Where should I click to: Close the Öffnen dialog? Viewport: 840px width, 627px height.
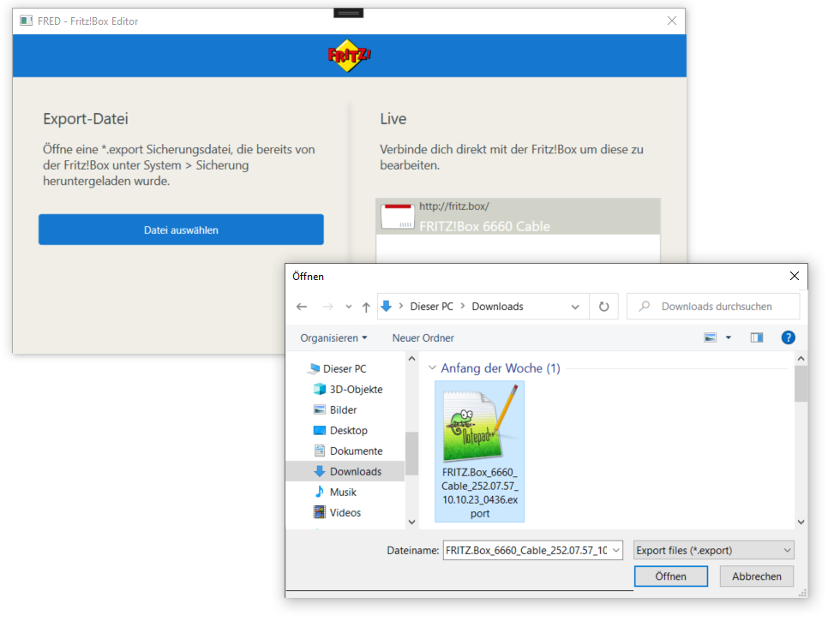(794, 276)
